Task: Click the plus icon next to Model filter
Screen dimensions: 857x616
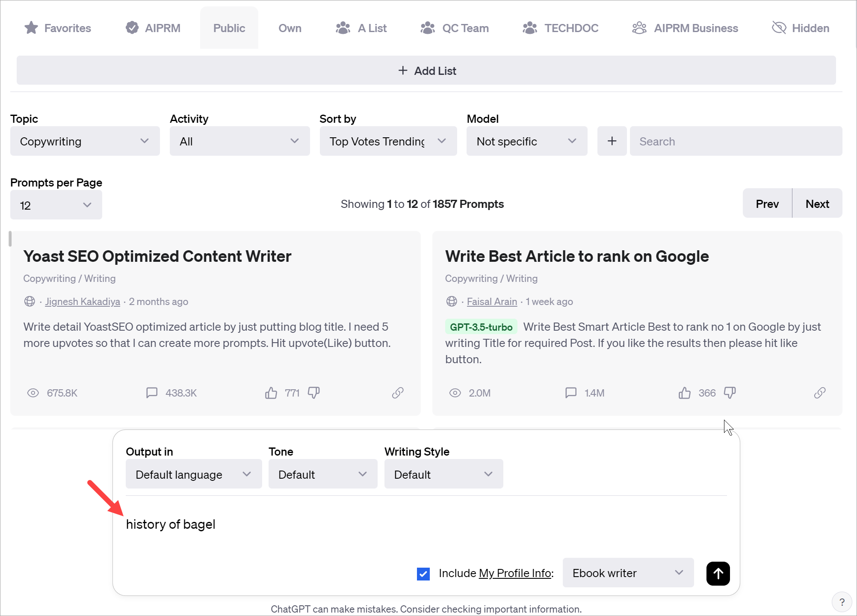Action: (612, 141)
